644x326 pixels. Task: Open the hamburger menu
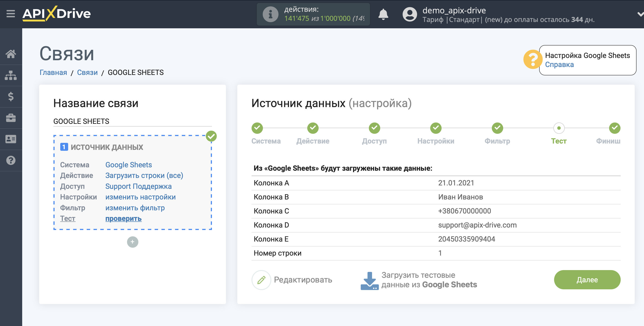pos(11,14)
